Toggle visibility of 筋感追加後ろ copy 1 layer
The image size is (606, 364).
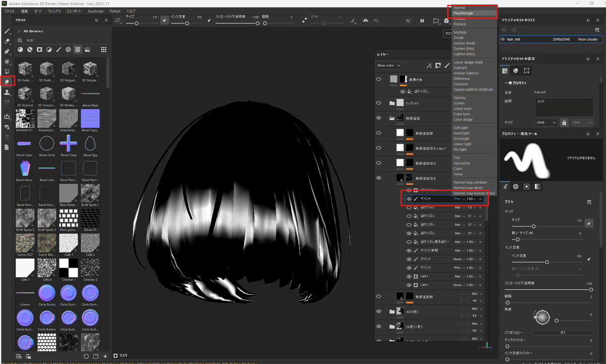[x=379, y=148]
